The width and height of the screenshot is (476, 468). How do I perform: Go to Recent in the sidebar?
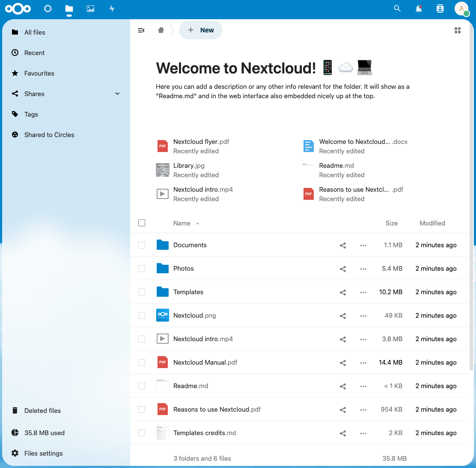[34, 53]
